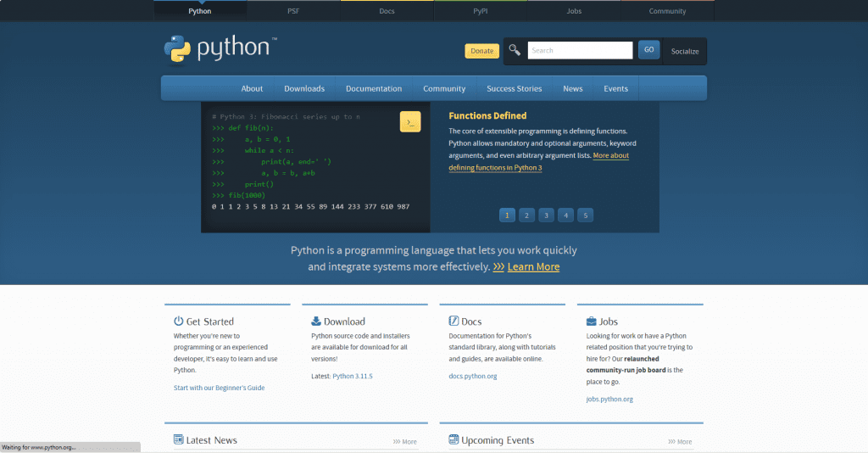868x453 pixels.
Task: Select slide 1 in the carousel
Action: pos(507,215)
